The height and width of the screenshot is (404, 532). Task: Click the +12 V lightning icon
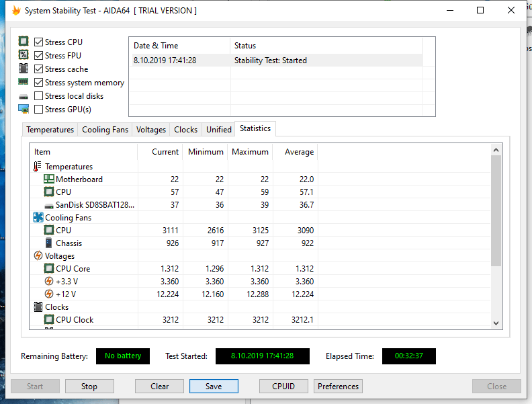(x=49, y=294)
